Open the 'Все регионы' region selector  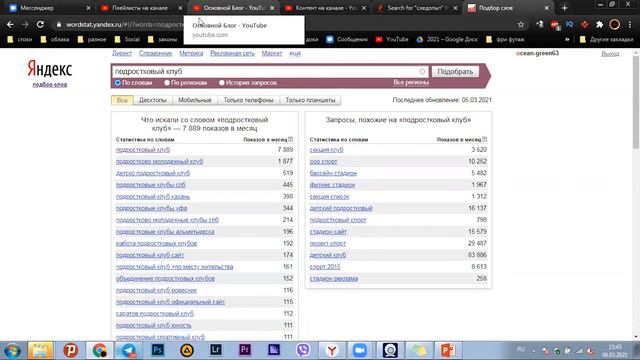coord(411,82)
